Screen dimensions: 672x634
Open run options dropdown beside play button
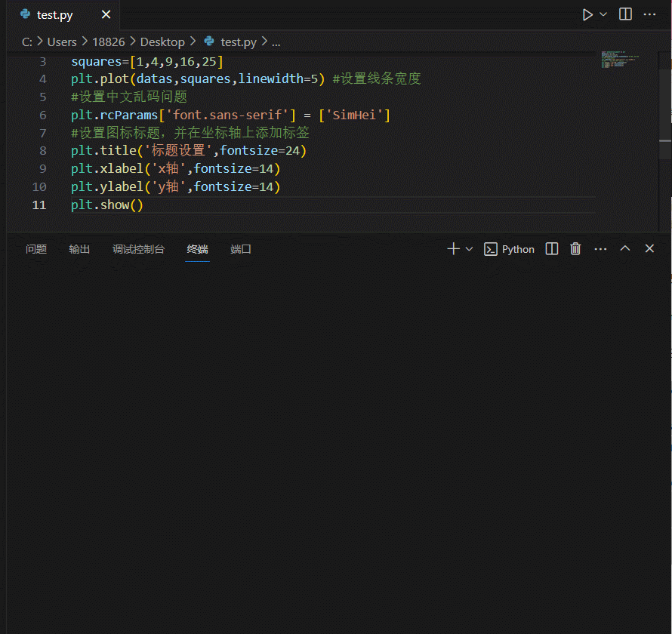pyautogui.click(x=603, y=14)
